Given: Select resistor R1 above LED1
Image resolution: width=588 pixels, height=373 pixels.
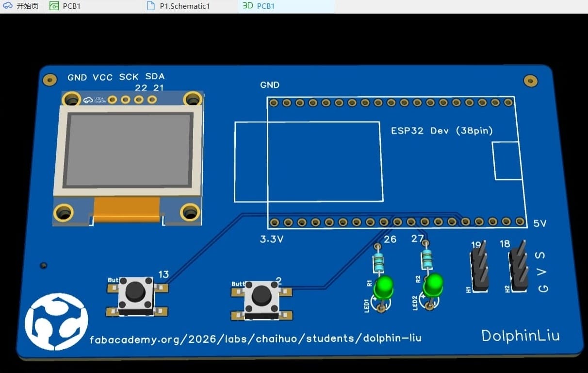Looking at the screenshot, I should coord(379,263).
